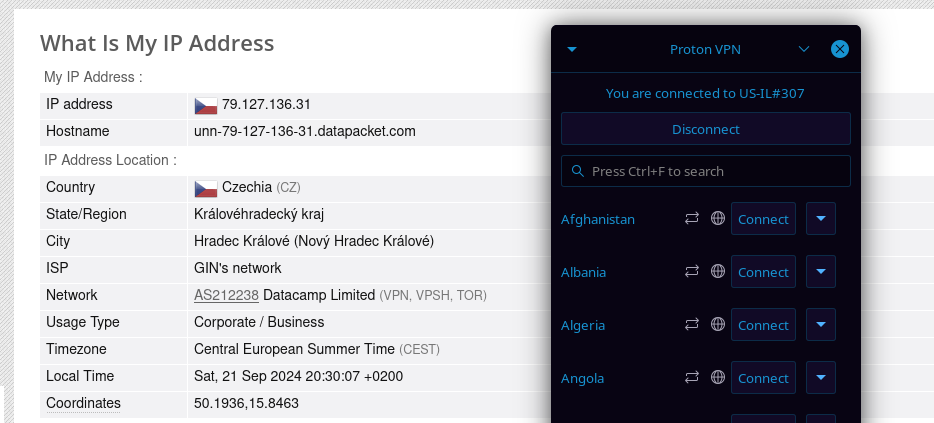Image resolution: width=934 pixels, height=423 pixels.
Task: Select the Angola country name
Action: (583, 378)
